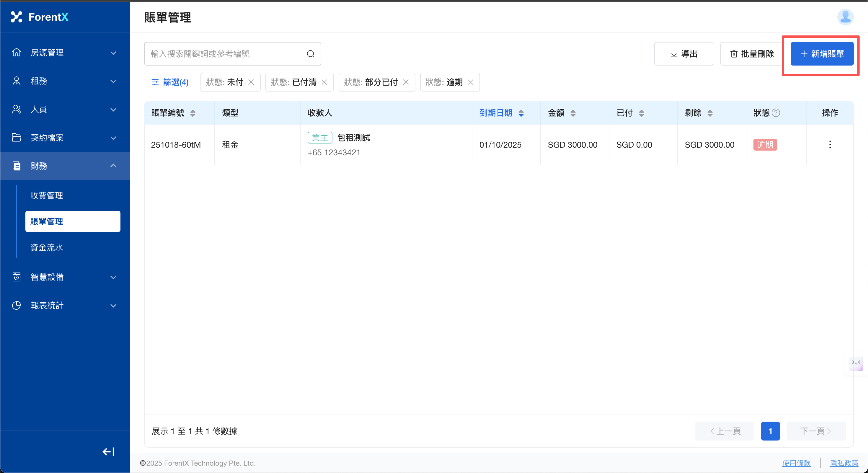Open the 篩選(4) filter panel

(170, 82)
